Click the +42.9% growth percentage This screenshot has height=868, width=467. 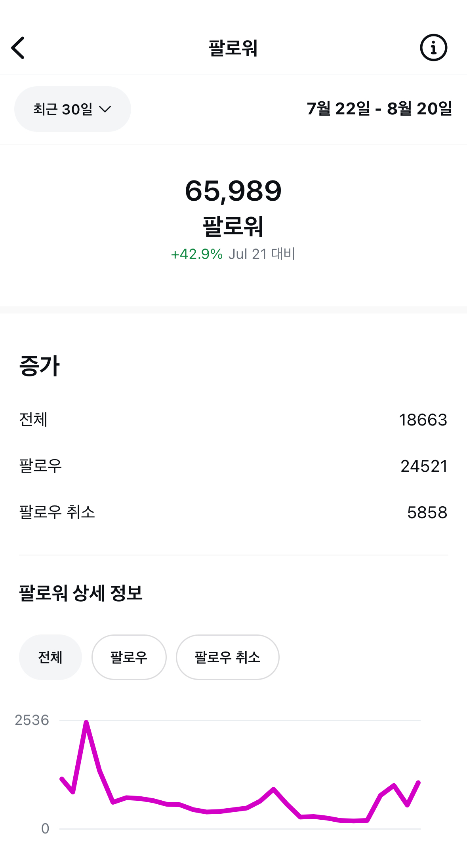click(x=196, y=254)
